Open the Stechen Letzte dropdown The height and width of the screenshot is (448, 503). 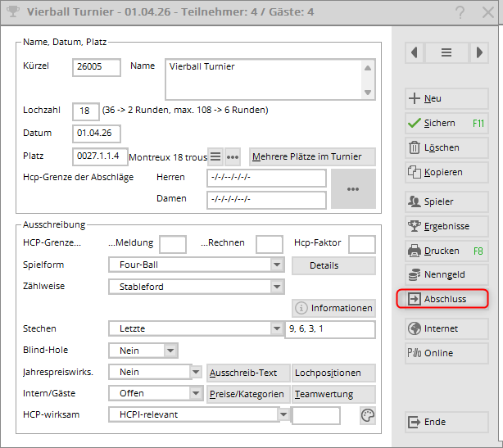(277, 329)
